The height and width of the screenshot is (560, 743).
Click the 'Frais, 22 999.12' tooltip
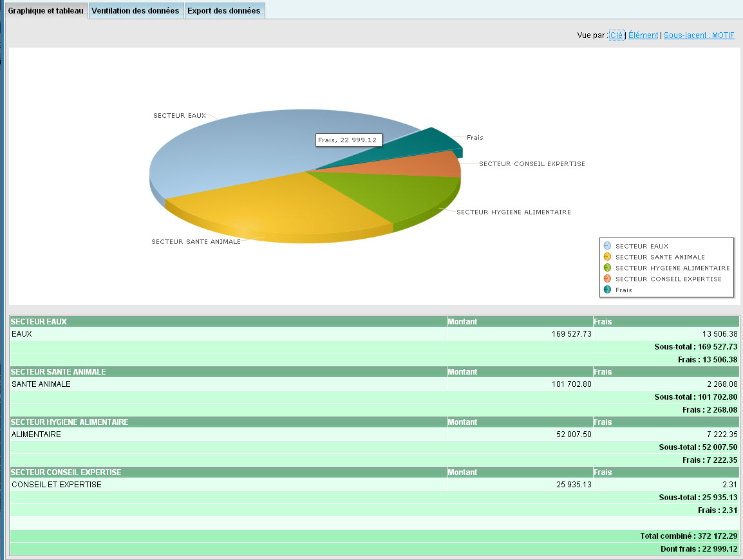click(349, 140)
